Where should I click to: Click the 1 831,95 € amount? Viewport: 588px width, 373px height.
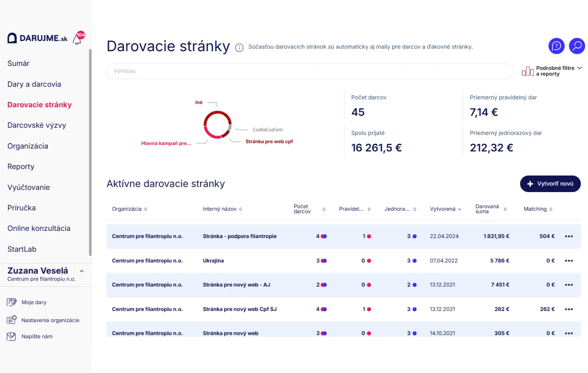tap(496, 236)
